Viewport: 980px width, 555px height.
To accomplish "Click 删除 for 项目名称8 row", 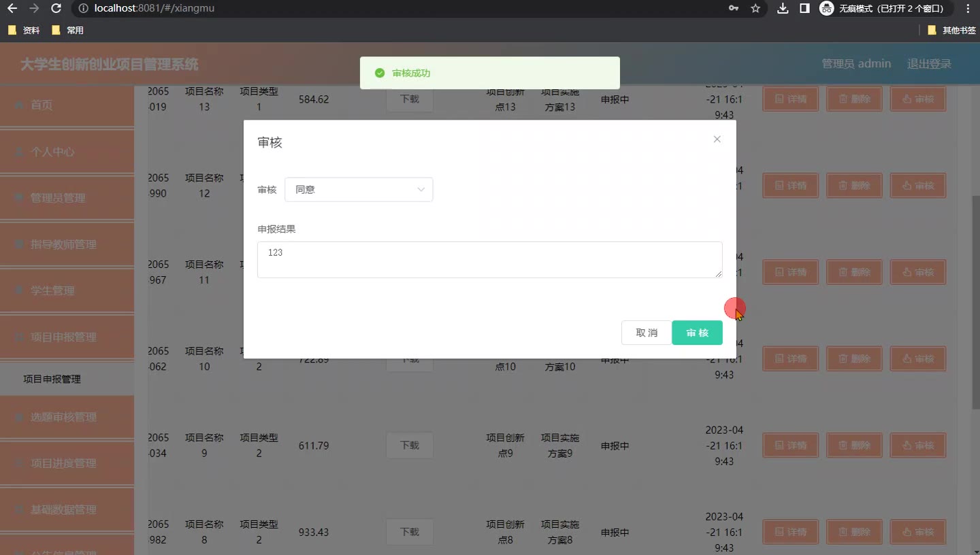I will 854,532.
